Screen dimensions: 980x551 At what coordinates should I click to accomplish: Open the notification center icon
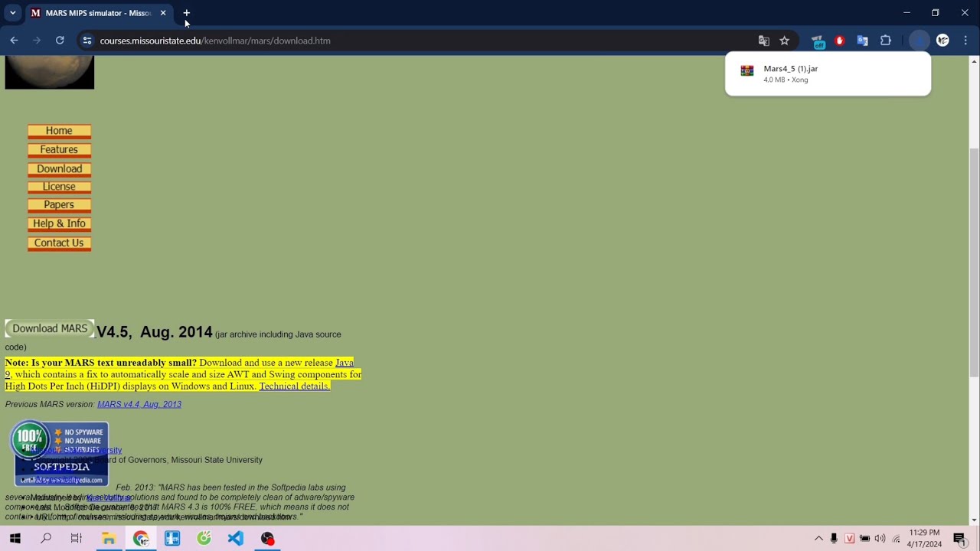[959, 539]
